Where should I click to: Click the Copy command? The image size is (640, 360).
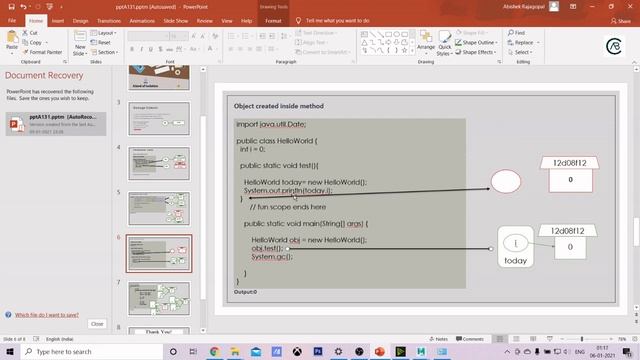33,42
